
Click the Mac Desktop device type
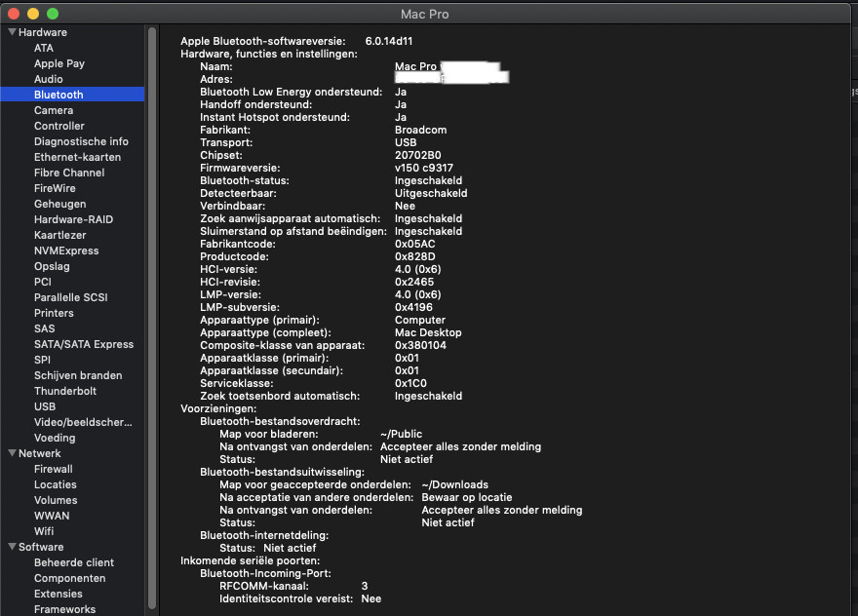428,332
